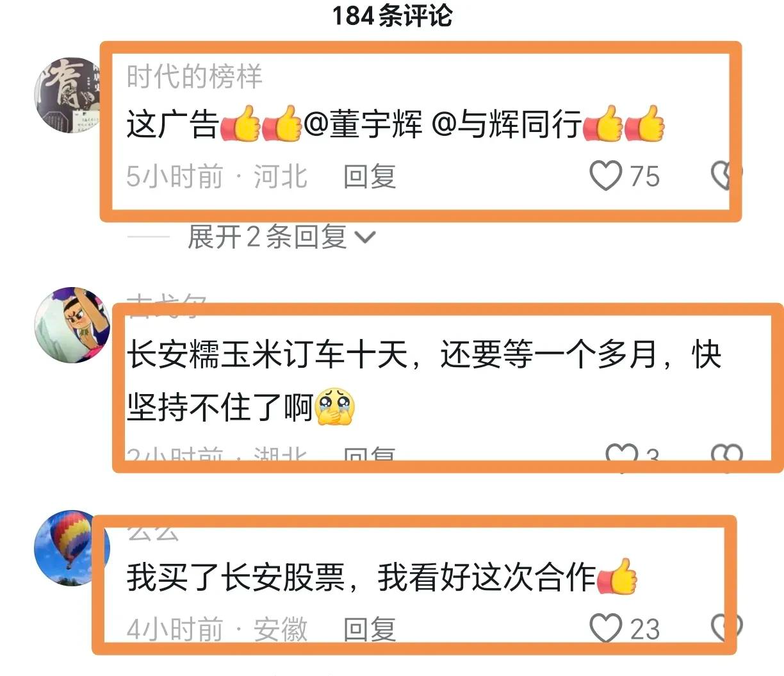Viewport: 784px width, 676px height.
Task: Like the comment by 时代的榜样
Action: (x=606, y=176)
